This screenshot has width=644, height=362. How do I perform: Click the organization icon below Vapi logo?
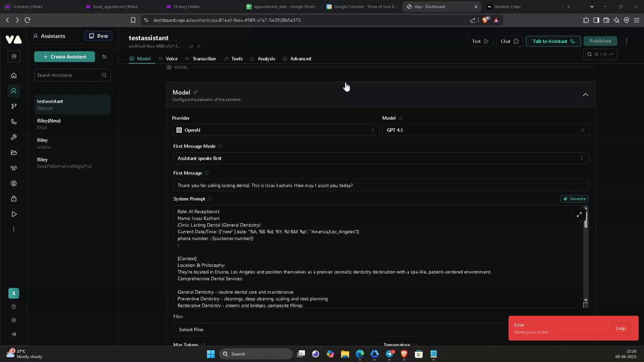click(14, 56)
